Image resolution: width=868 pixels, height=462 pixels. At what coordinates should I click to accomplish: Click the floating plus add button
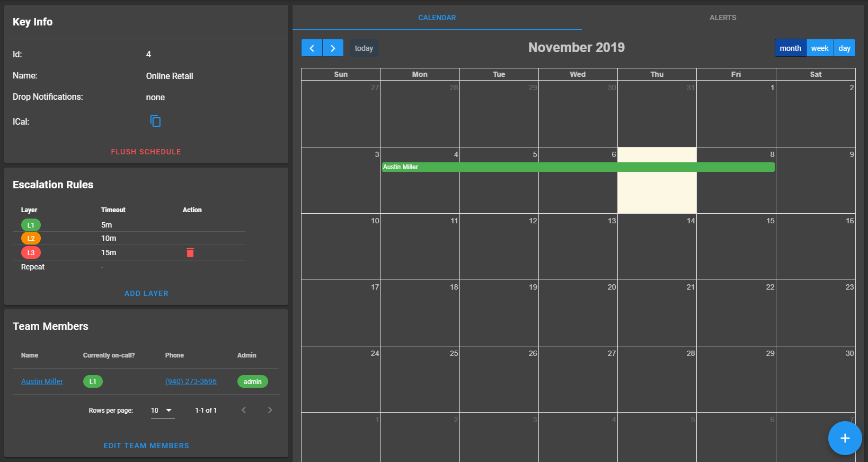tap(845, 438)
